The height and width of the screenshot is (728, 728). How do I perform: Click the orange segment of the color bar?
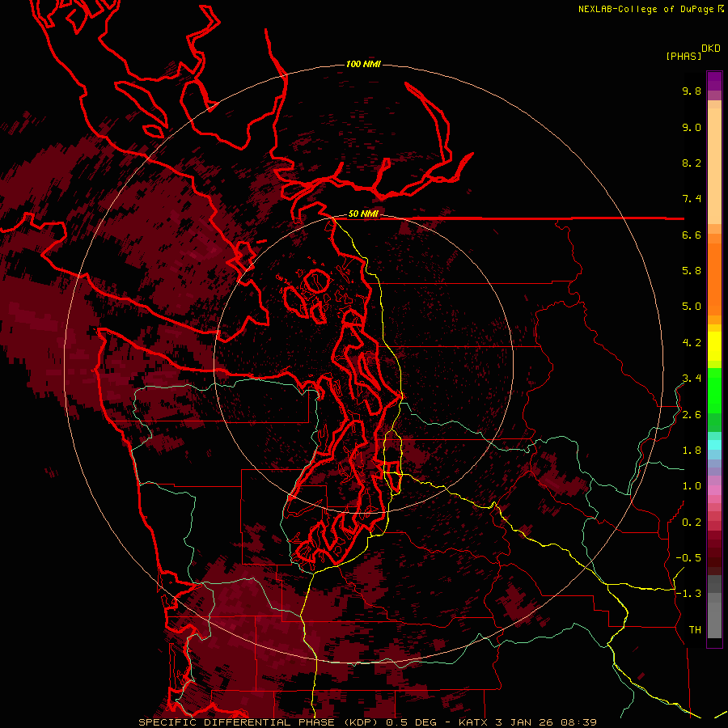[714, 278]
